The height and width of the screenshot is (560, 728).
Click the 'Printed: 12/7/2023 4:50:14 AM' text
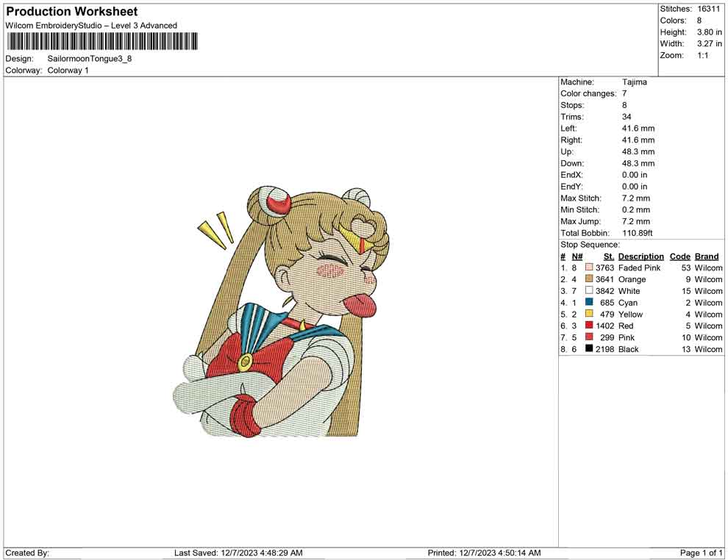click(x=485, y=553)
